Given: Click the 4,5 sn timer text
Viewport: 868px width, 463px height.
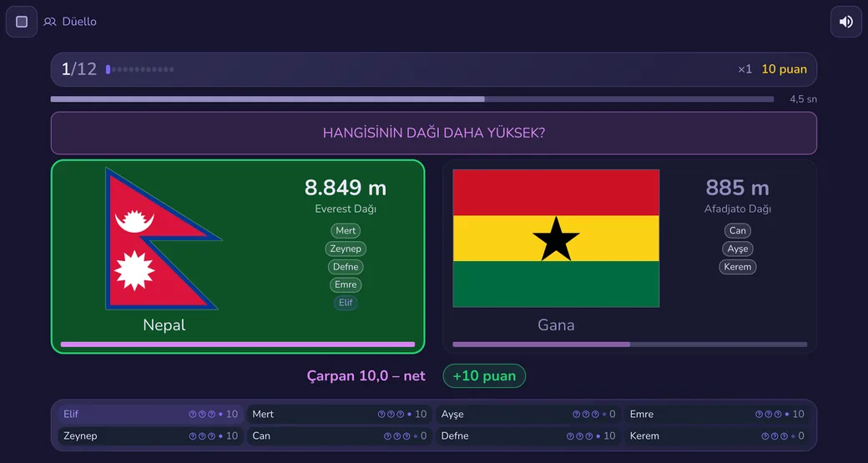Looking at the screenshot, I should (x=803, y=99).
